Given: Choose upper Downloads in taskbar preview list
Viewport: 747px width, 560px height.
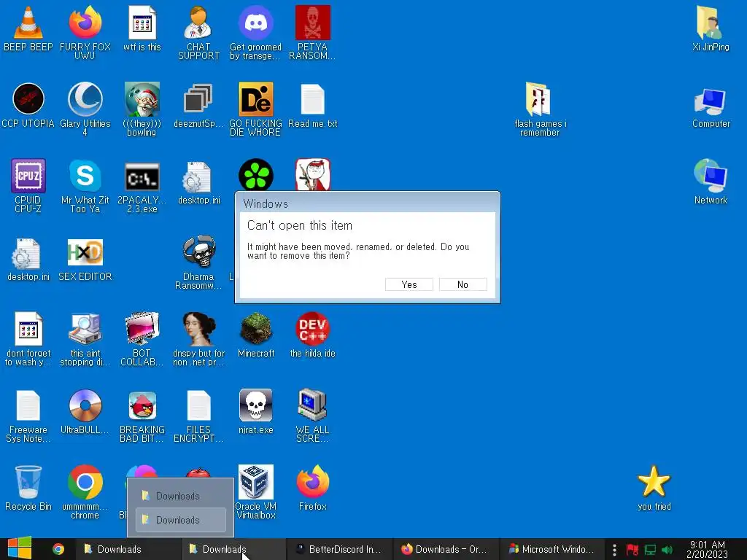Looking at the screenshot, I should click(181, 496).
